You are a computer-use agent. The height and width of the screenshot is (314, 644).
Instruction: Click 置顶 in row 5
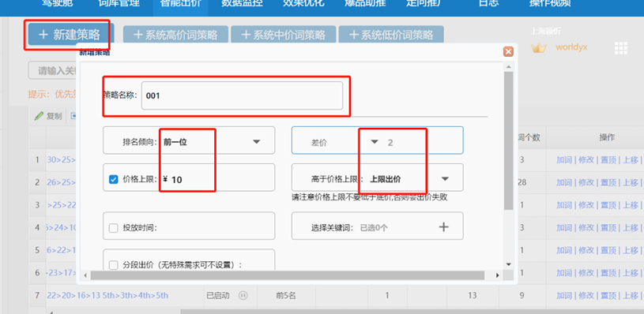pyautogui.click(x=608, y=250)
